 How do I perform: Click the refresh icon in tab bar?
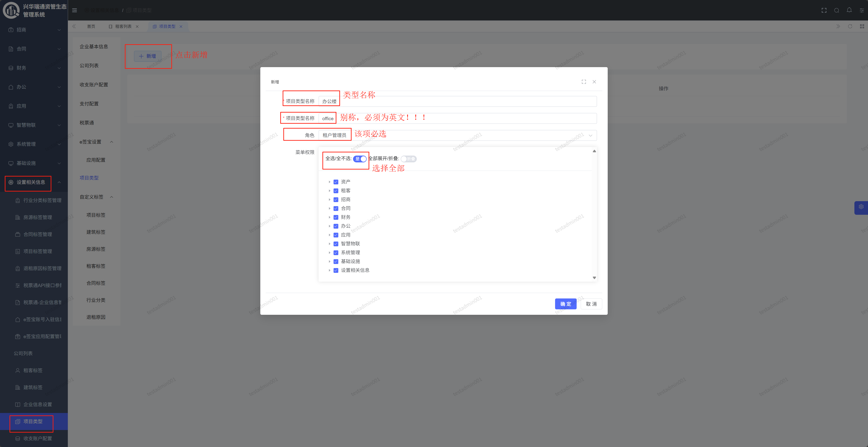[x=850, y=26]
